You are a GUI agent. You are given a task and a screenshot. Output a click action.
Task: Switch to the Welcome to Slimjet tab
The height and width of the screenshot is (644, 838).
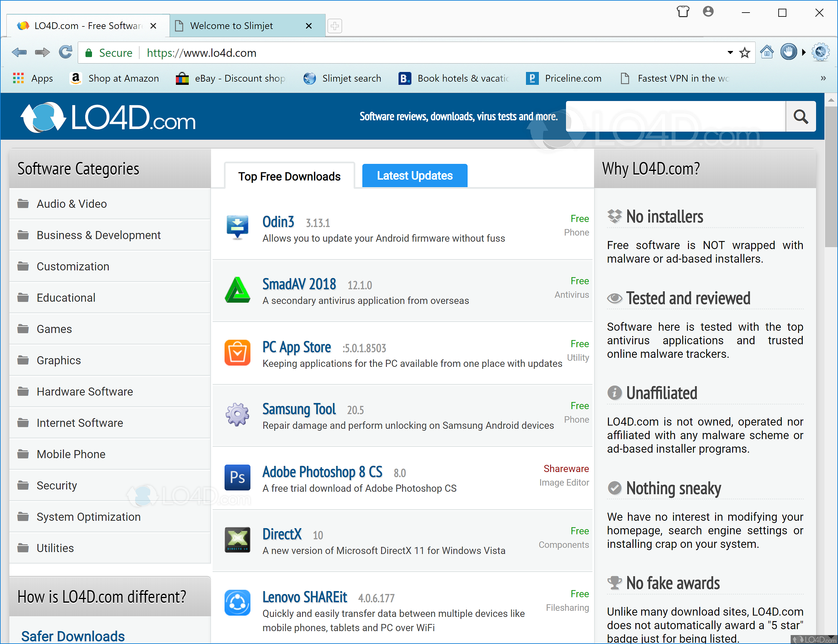(x=232, y=25)
